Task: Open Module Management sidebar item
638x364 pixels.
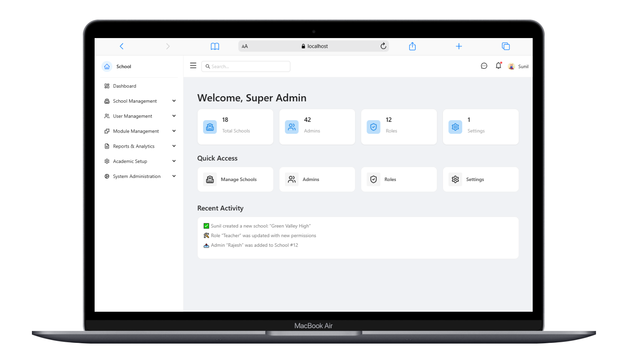Action: (x=136, y=131)
